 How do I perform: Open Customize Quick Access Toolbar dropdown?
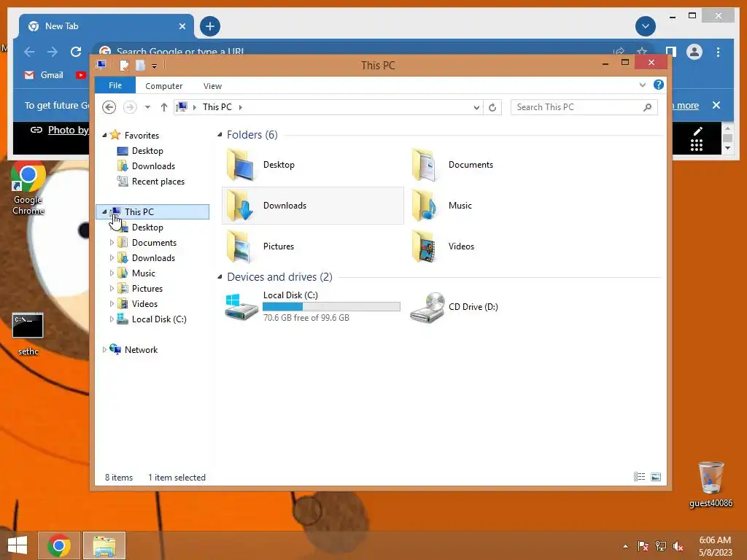[155, 66]
